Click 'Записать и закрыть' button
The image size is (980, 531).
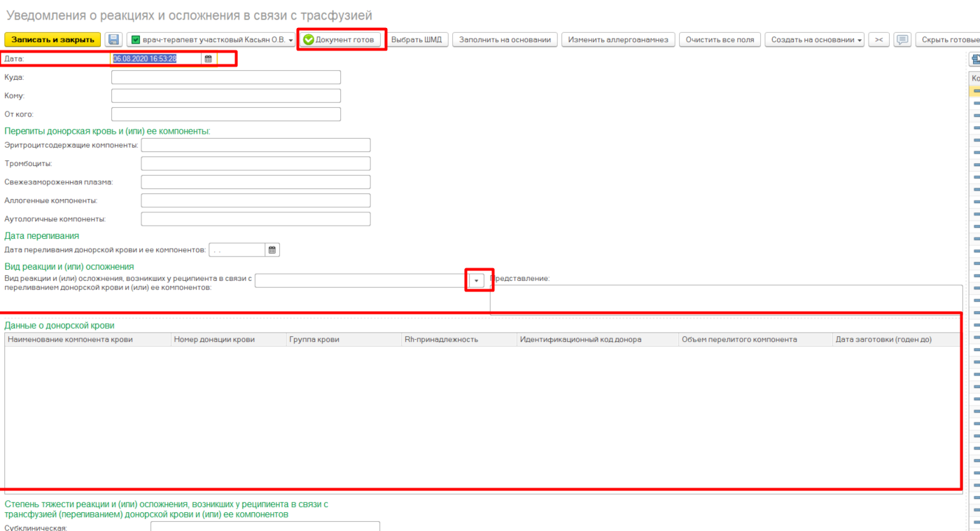click(52, 40)
